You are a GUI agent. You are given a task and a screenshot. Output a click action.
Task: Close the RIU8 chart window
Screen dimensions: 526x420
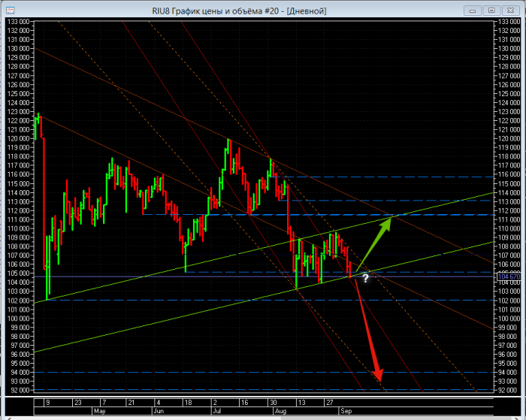click(509, 10)
